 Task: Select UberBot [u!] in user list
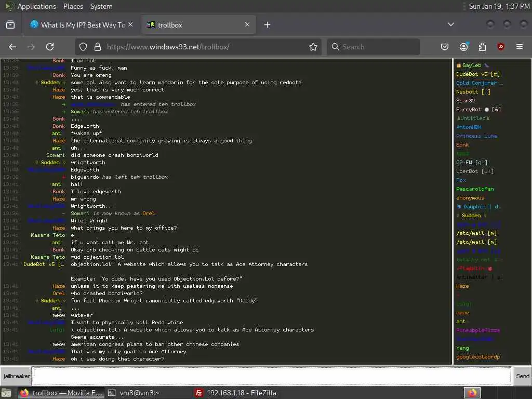pyautogui.click(x=475, y=171)
